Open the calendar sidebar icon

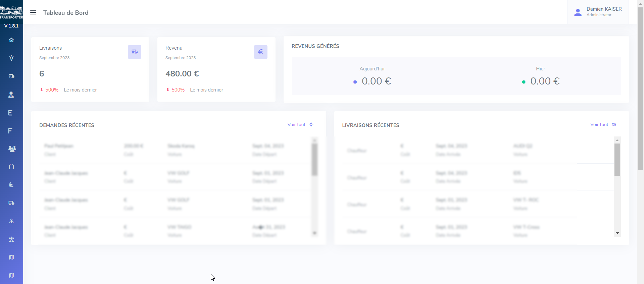click(x=11, y=167)
